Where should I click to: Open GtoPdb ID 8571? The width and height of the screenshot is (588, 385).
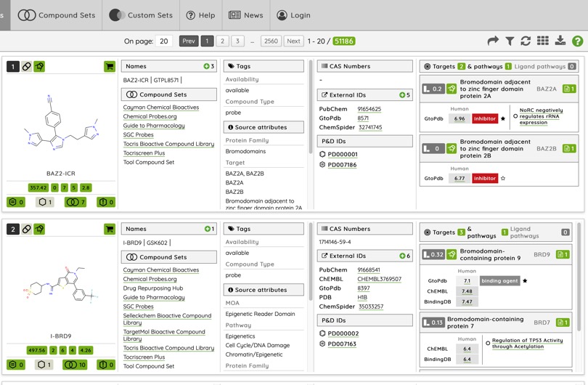click(x=363, y=118)
